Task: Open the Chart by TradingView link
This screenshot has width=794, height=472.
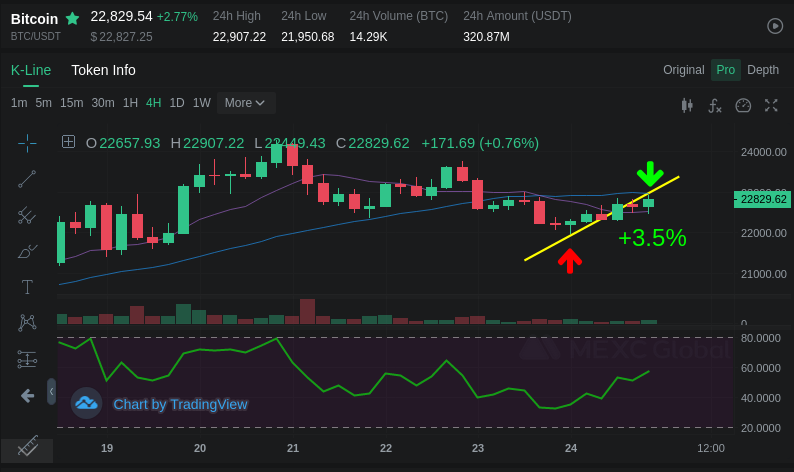Action: tap(180, 404)
